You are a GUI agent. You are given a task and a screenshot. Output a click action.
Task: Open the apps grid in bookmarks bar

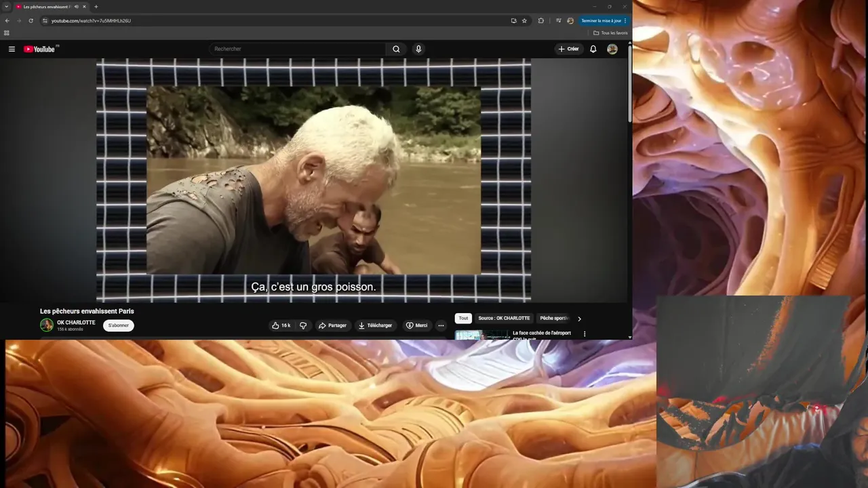(7, 33)
